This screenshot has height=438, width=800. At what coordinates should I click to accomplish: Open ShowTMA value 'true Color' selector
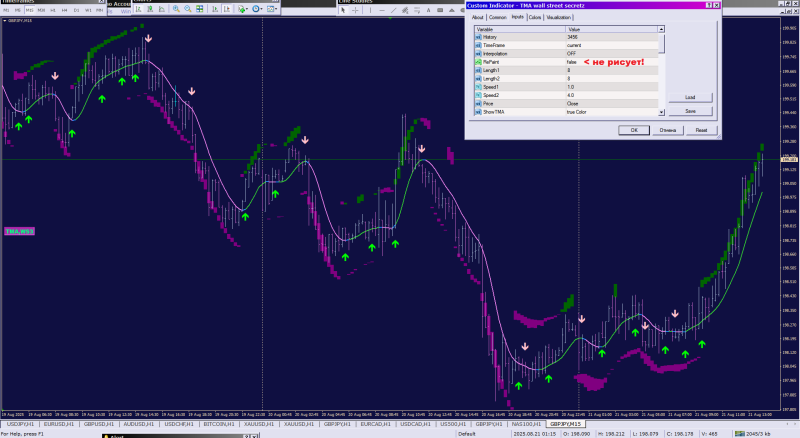(612, 112)
